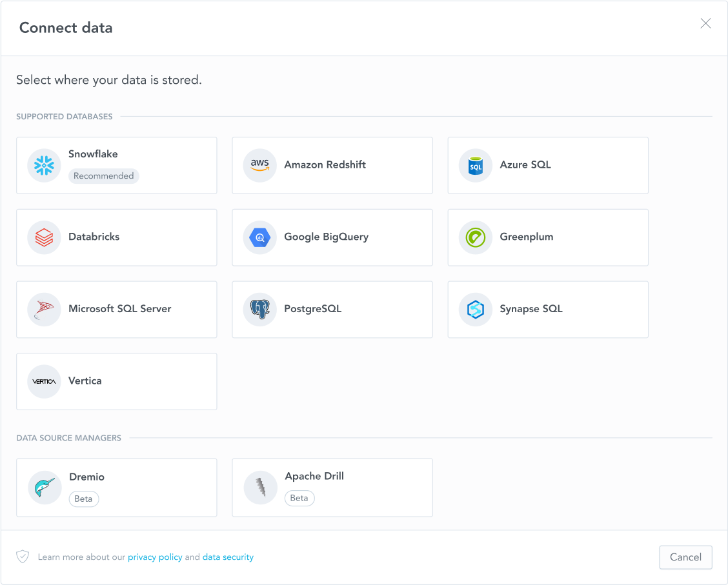
Task: Click the Recommended badge under Snowflake
Action: pos(103,176)
